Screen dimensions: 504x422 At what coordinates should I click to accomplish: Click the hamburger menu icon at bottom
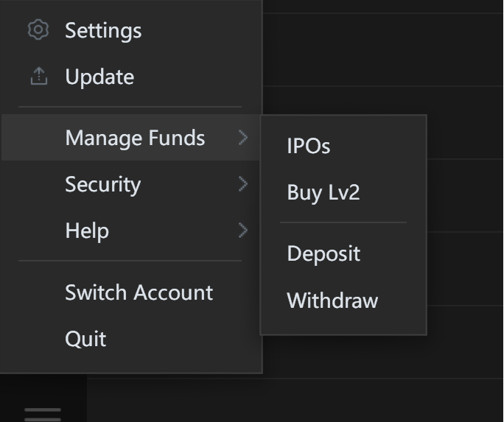click(43, 415)
